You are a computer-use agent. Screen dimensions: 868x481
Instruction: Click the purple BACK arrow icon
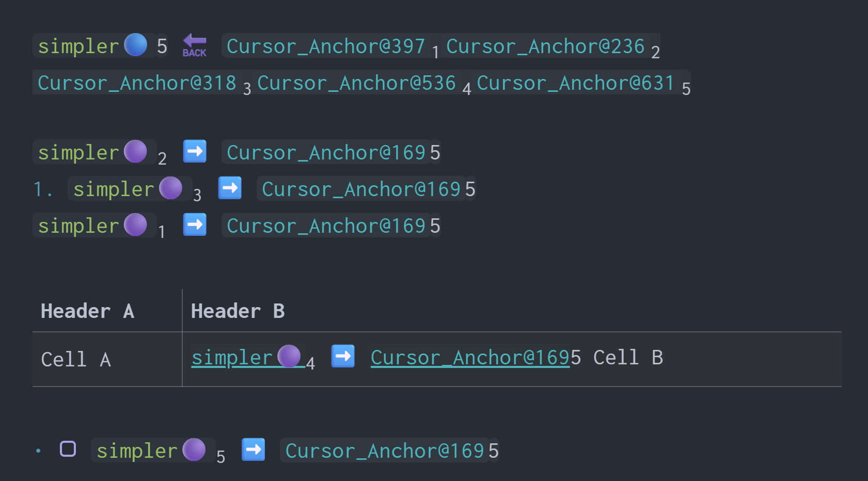(194, 45)
